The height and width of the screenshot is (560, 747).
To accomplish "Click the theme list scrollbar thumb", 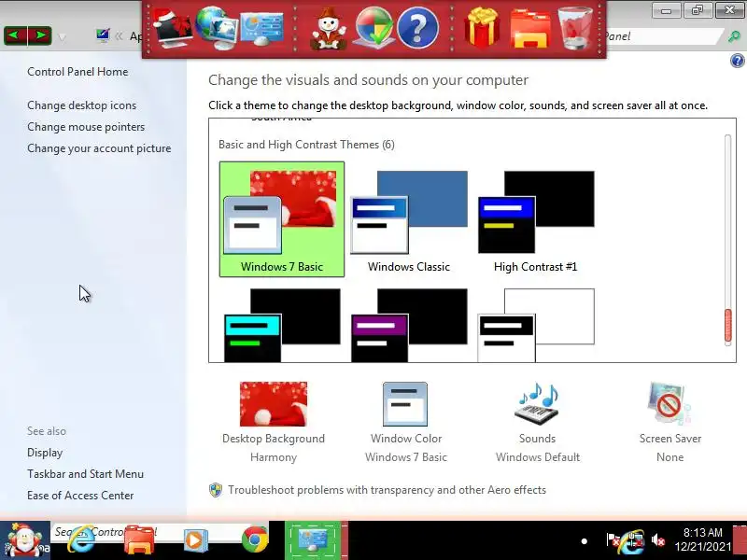I will click(x=727, y=325).
